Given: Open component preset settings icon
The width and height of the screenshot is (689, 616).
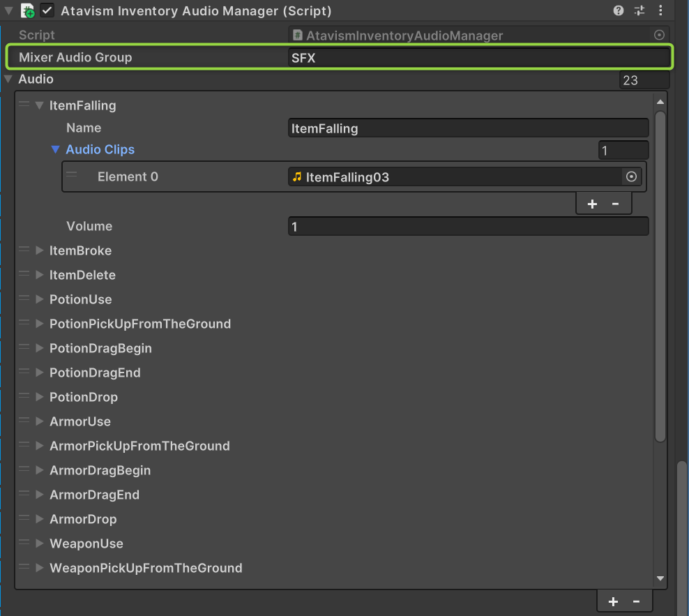Looking at the screenshot, I should [x=639, y=10].
